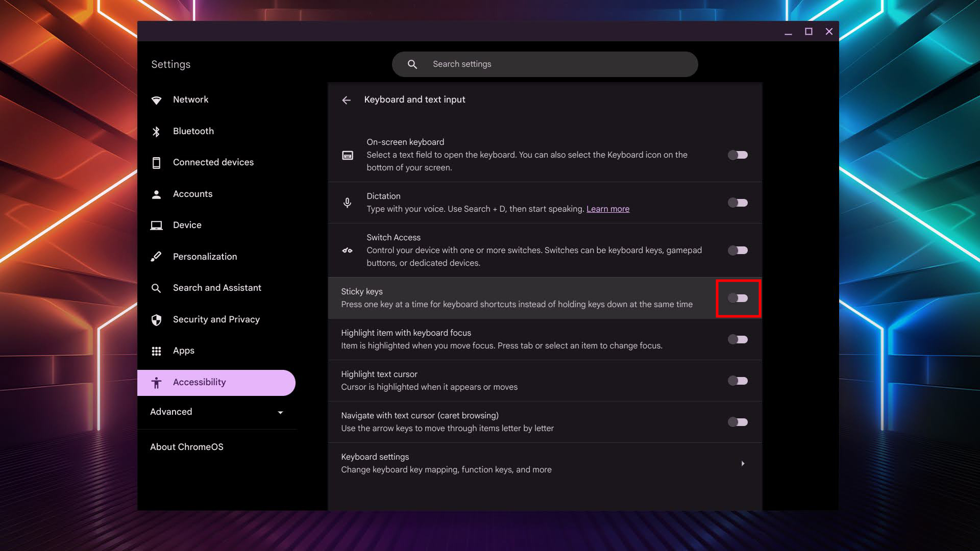
Task: Open the Learn more link for Dictation
Action: (607, 209)
